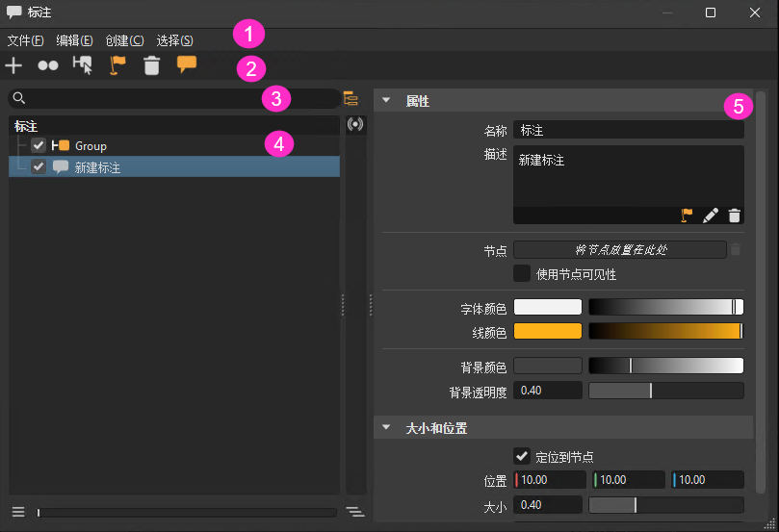Close the 标注 window

tap(755, 13)
